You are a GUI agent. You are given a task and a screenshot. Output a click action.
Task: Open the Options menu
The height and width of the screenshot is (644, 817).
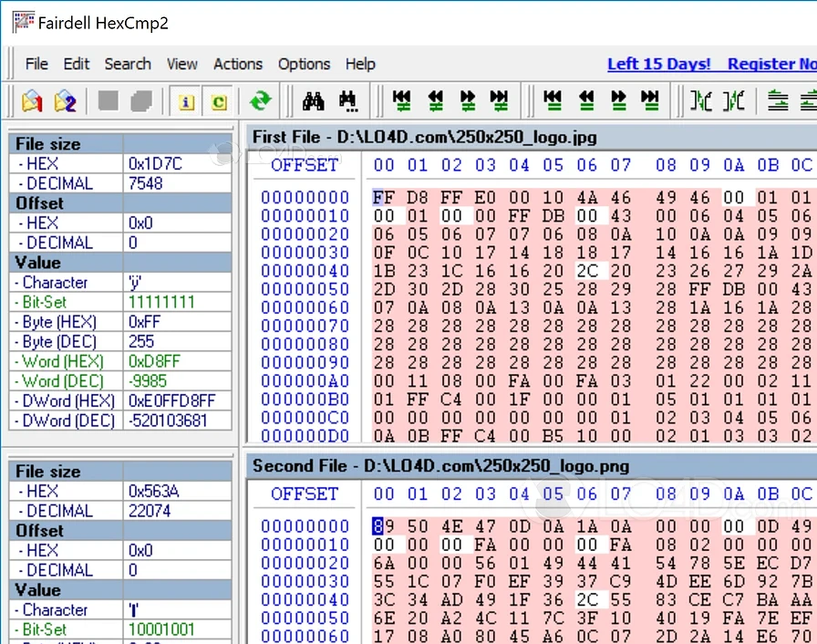[x=304, y=64]
